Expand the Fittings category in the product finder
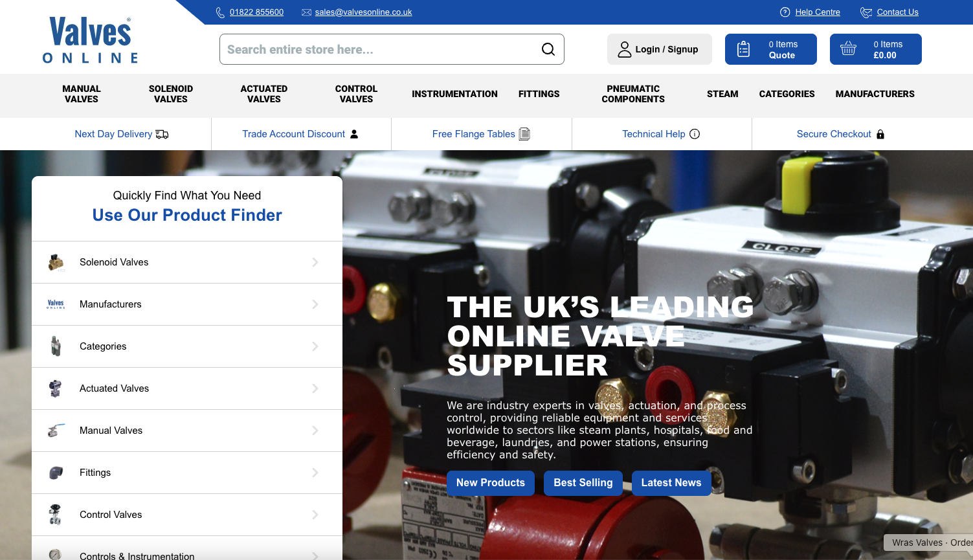The height and width of the screenshot is (560, 973). (x=315, y=473)
